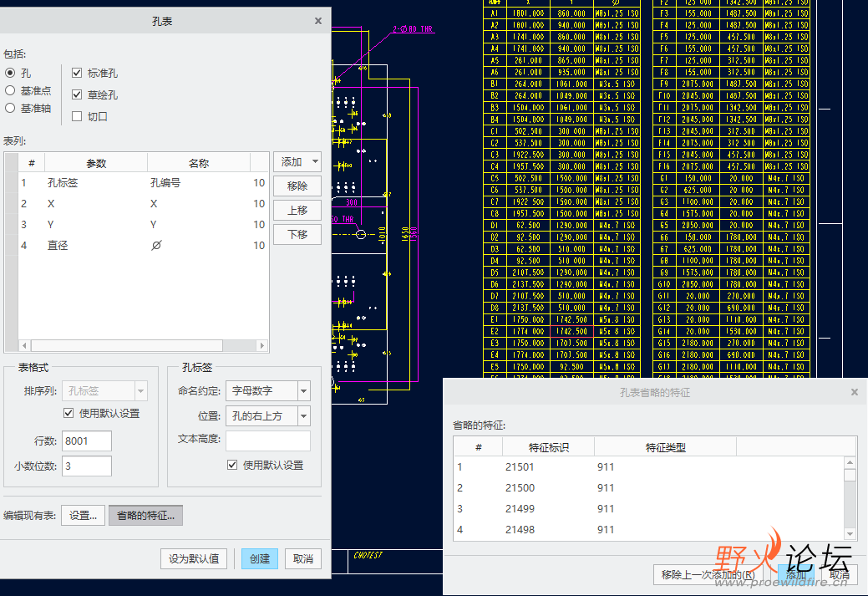Click the 省略的特征... button

[145, 516]
